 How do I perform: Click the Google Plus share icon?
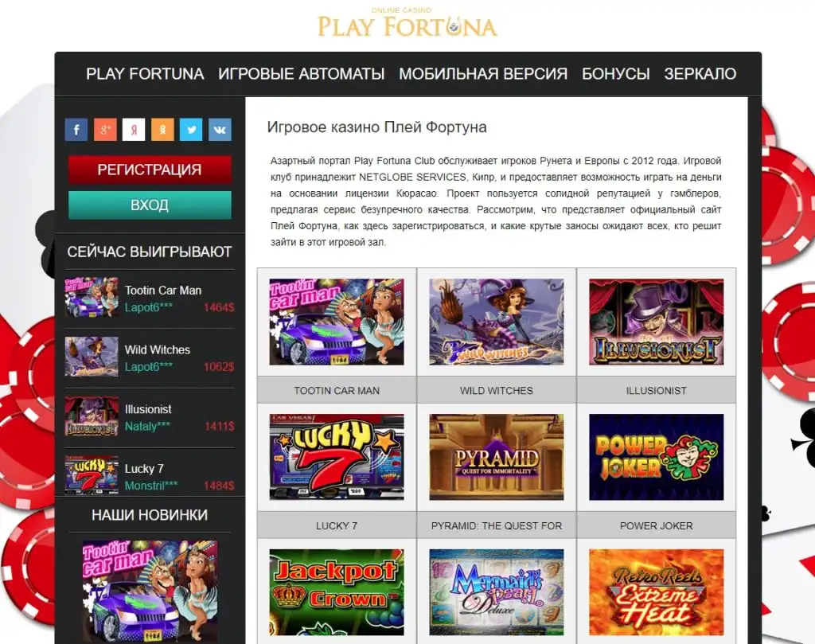(x=105, y=130)
